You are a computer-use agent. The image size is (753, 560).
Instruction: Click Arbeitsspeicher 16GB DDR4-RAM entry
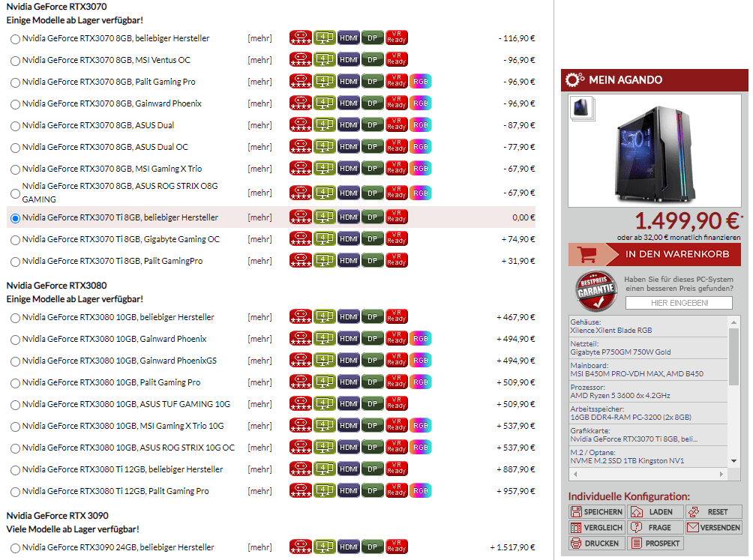(648, 413)
